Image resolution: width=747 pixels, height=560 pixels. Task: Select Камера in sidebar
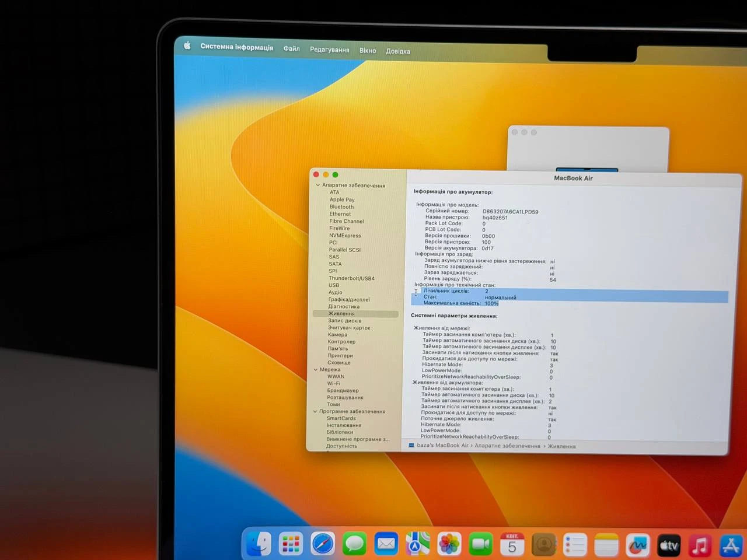[x=337, y=335]
